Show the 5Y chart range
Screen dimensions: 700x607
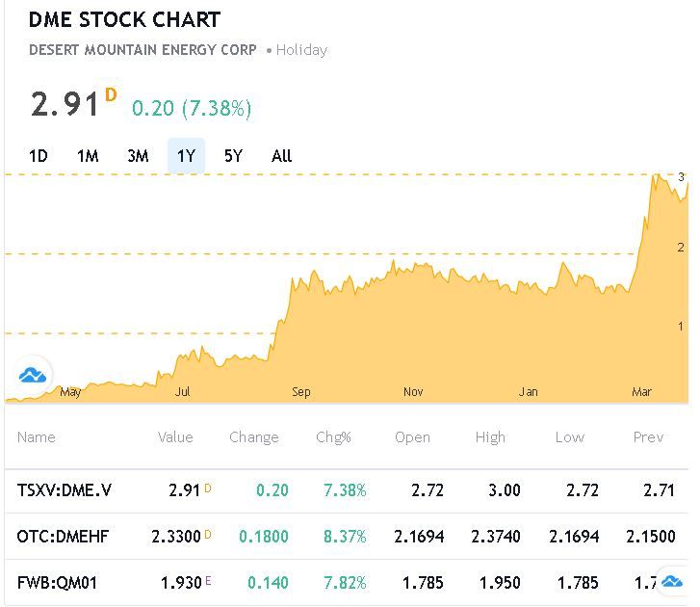point(233,156)
